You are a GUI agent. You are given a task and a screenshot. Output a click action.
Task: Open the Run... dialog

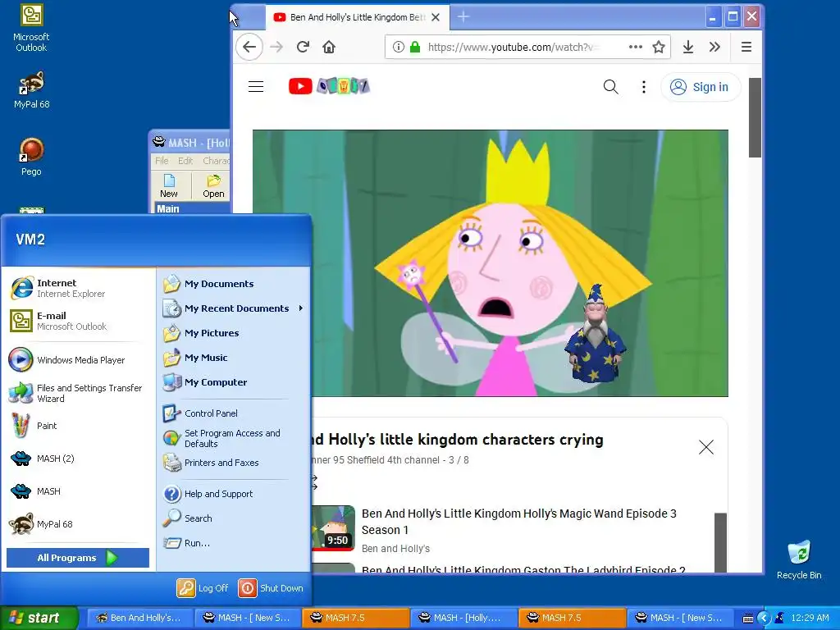click(x=234, y=543)
